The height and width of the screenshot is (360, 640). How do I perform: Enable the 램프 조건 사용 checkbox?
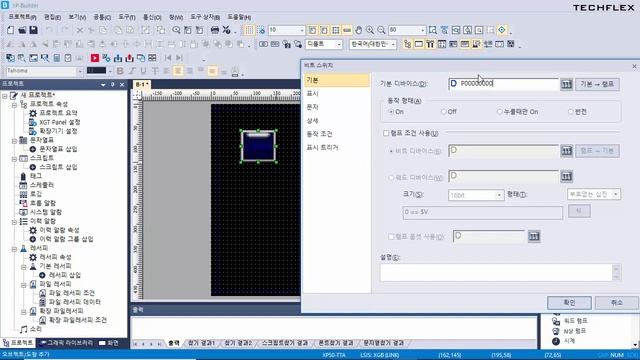pyautogui.click(x=386, y=133)
